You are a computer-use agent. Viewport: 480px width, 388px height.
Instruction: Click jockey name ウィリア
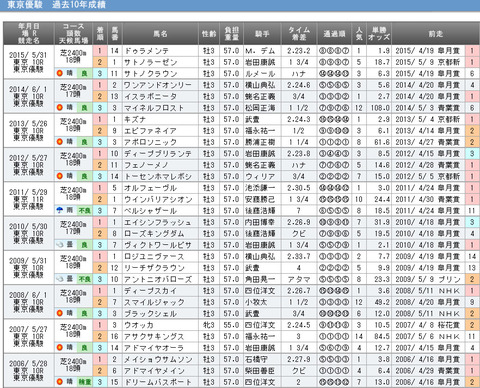coord(260,176)
